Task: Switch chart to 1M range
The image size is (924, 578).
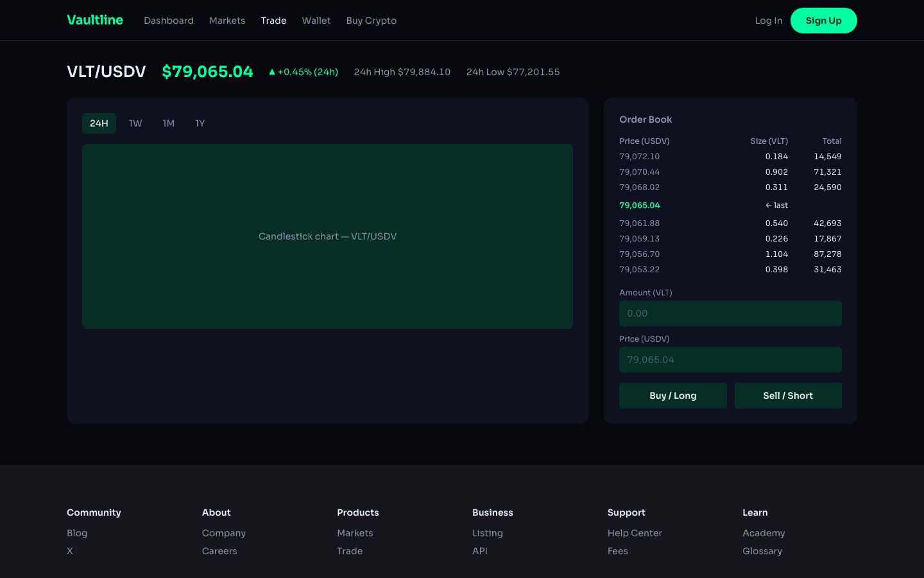Action: pos(169,123)
